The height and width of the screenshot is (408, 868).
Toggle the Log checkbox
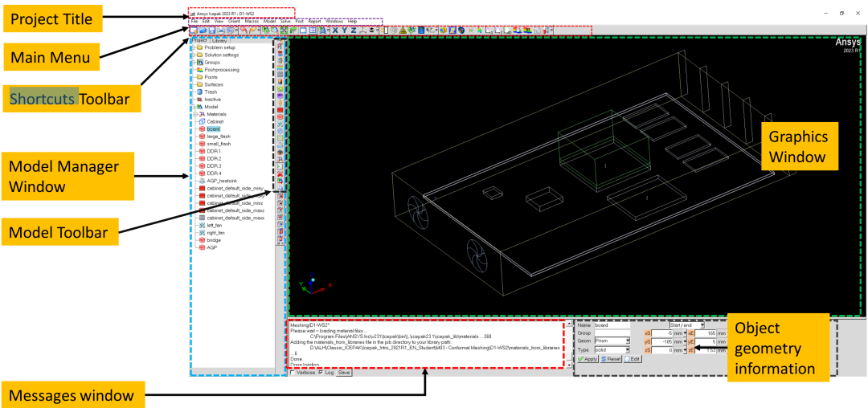[321, 373]
